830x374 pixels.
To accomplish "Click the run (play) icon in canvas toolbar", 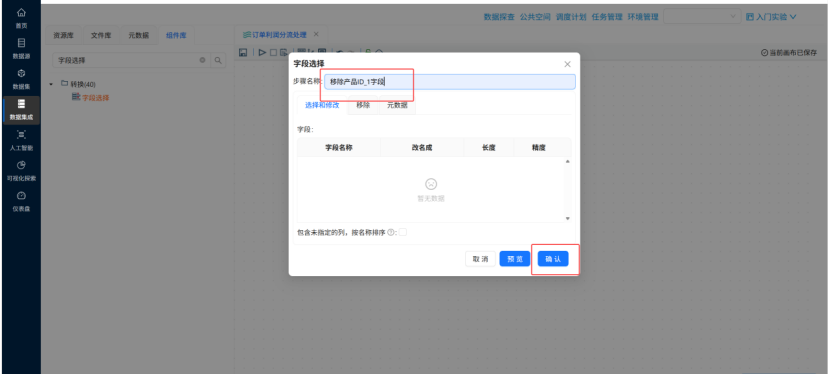I will coord(262,52).
